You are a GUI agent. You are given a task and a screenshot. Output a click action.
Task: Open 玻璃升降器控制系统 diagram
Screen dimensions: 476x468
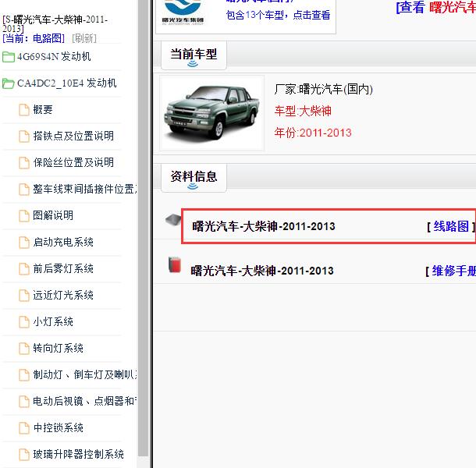pos(78,454)
